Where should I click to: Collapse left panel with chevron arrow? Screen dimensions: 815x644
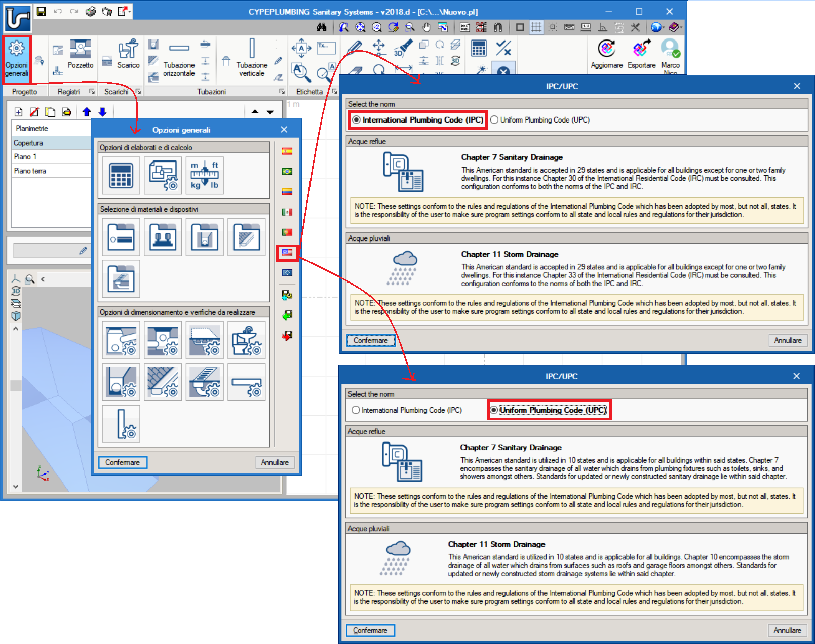click(x=43, y=279)
